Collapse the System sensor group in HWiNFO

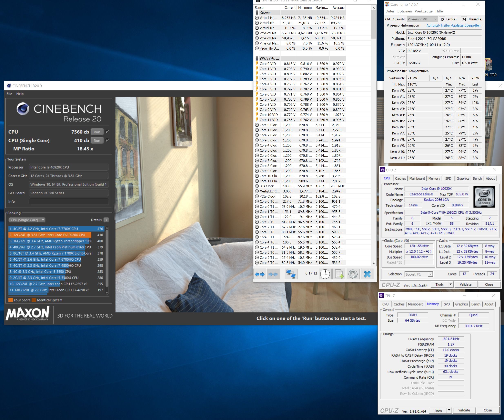[257, 12]
